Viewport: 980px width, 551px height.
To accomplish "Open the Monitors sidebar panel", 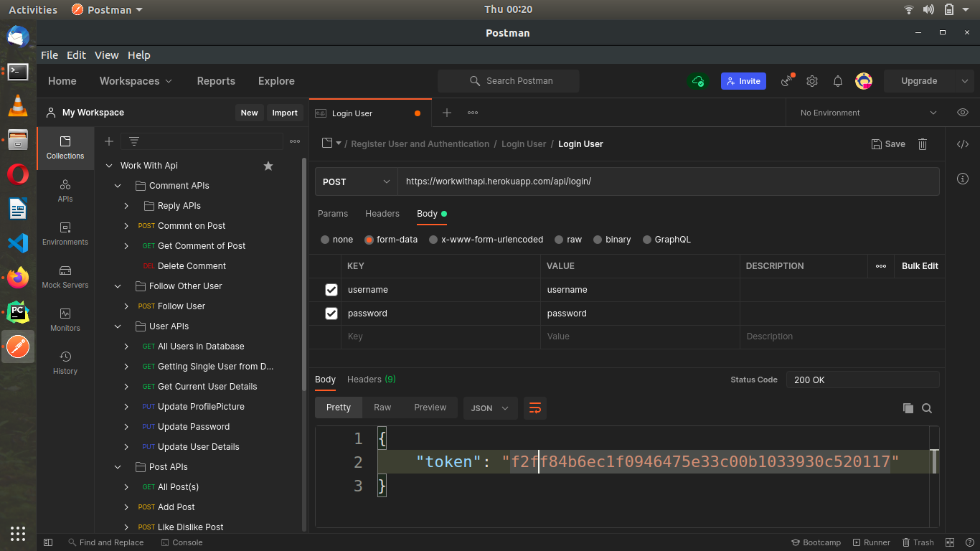I will pyautogui.click(x=65, y=320).
